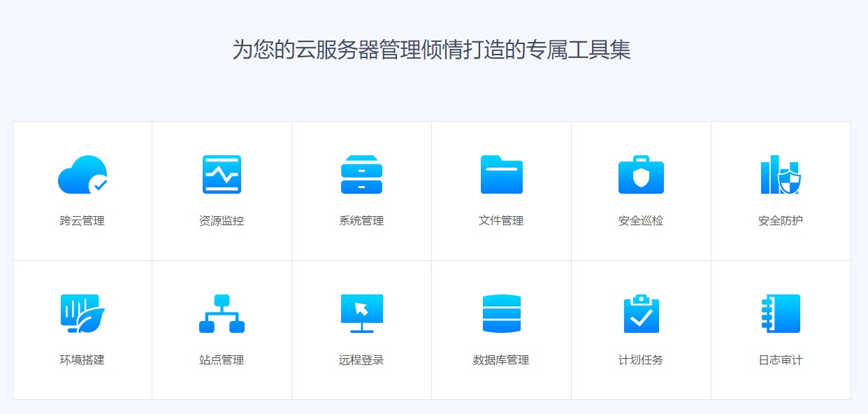Image resolution: width=868 pixels, height=414 pixels.
Task: Open the 安全巡检 briefcase shield icon
Action: coord(641,175)
